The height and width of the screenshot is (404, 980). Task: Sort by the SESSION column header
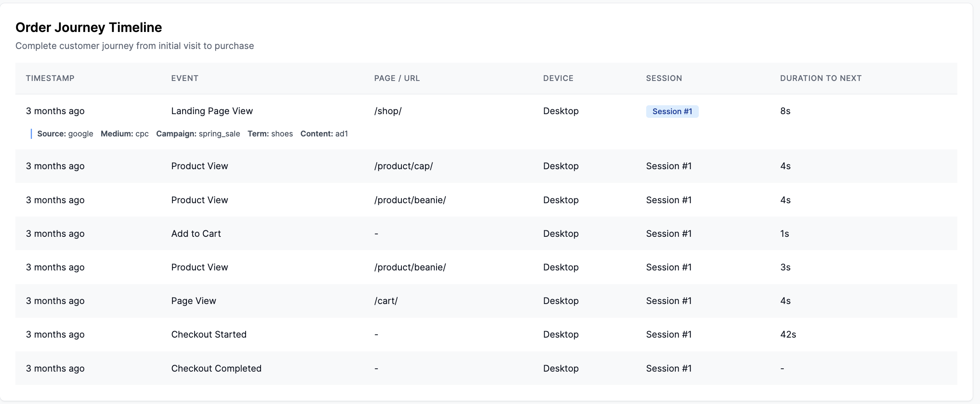pyautogui.click(x=664, y=78)
